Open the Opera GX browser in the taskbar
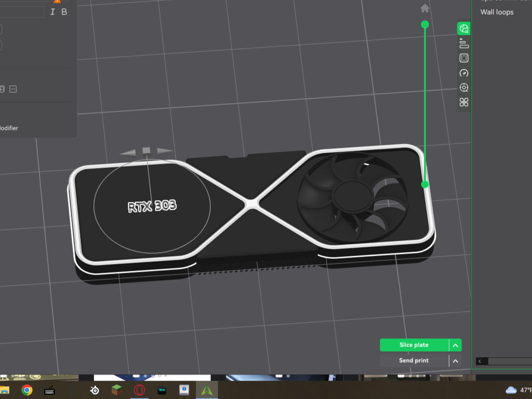The image size is (532, 399). tap(139, 390)
